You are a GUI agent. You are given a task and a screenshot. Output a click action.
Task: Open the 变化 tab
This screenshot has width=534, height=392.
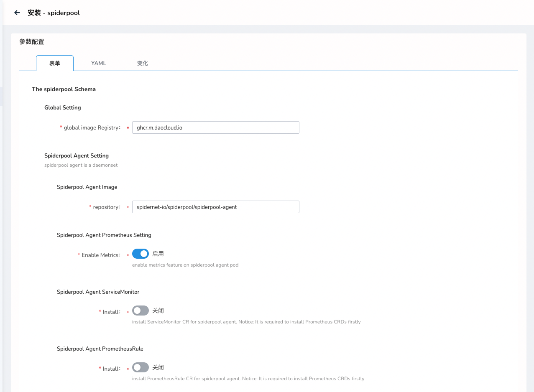click(143, 63)
